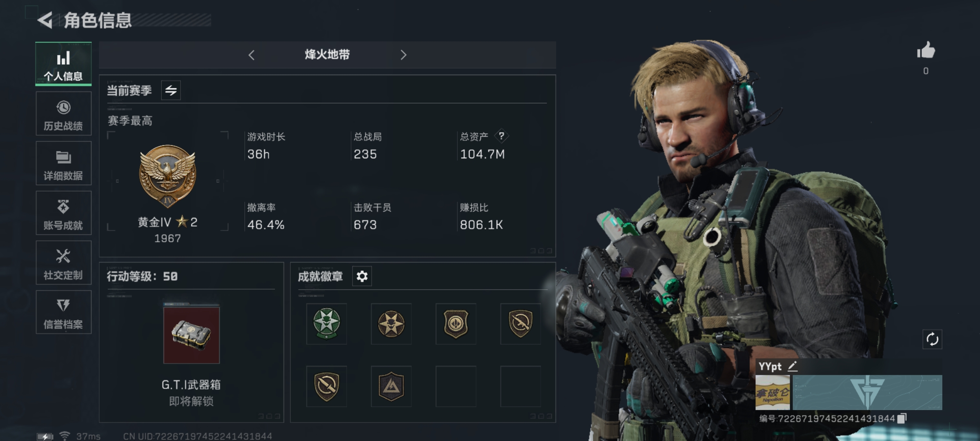Select the triangle mountain achievement badge
980x441 pixels.
click(x=391, y=386)
